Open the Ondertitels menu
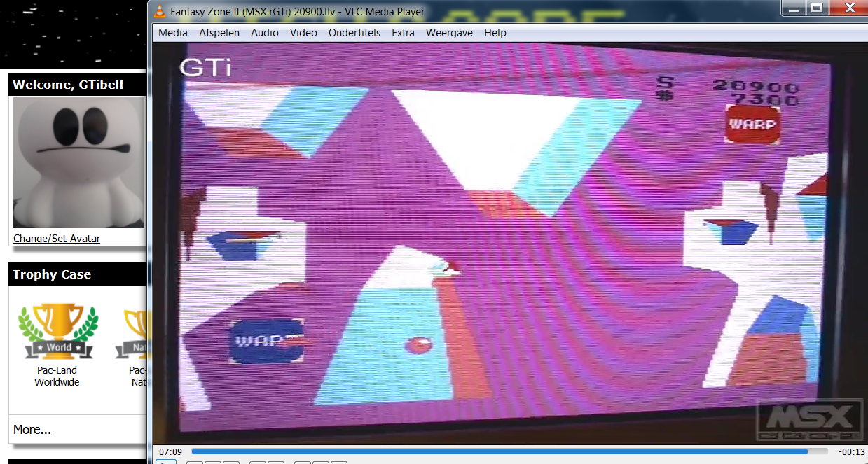Image resolution: width=868 pixels, height=464 pixels. pyautogui.click(x=354, y=33)
